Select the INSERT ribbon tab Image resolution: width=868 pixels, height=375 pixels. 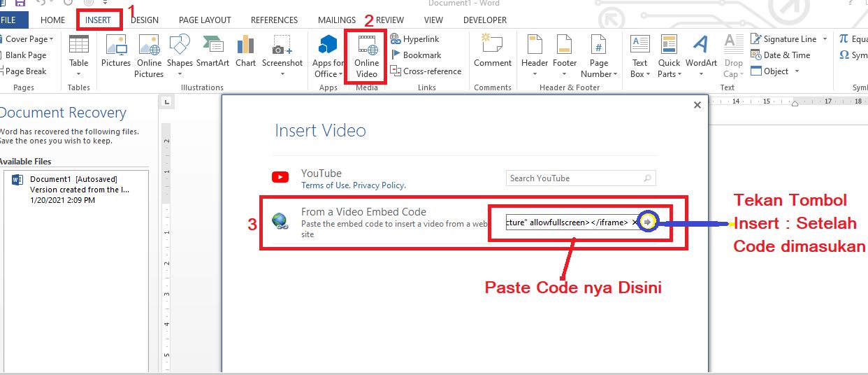99,20
